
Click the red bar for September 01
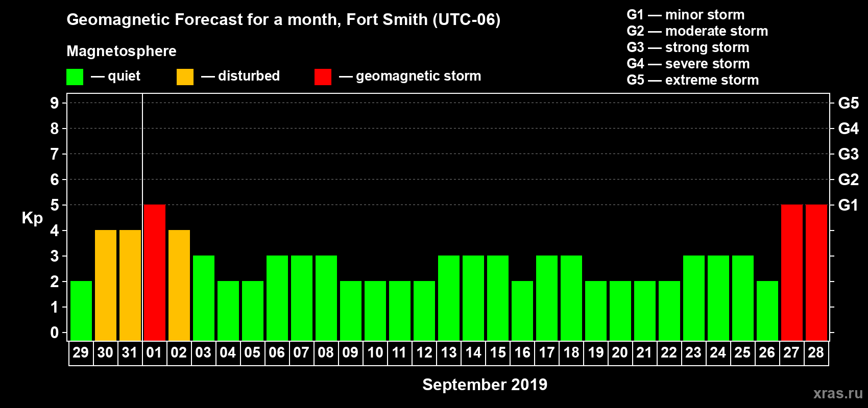pyautogui.click(x=155, y=272)
